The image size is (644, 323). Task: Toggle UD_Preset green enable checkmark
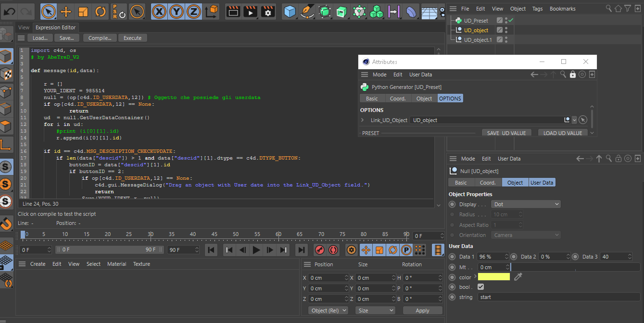point(511,20)
